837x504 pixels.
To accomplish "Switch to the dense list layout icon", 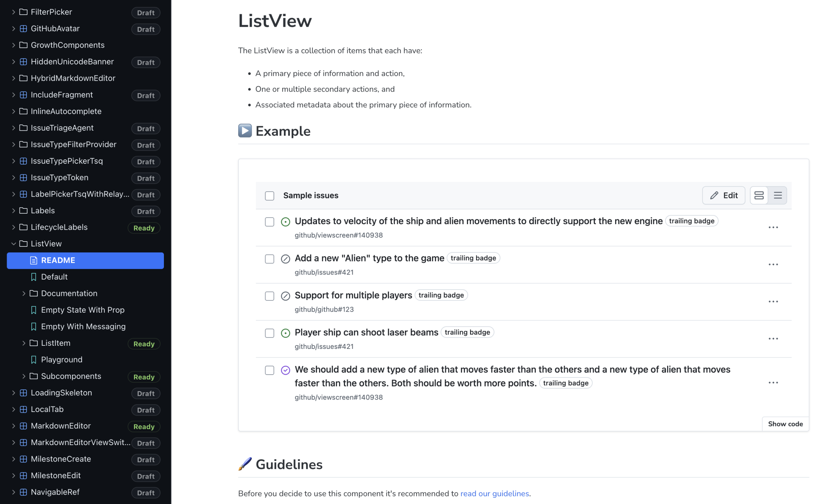I will coord(778,195).
